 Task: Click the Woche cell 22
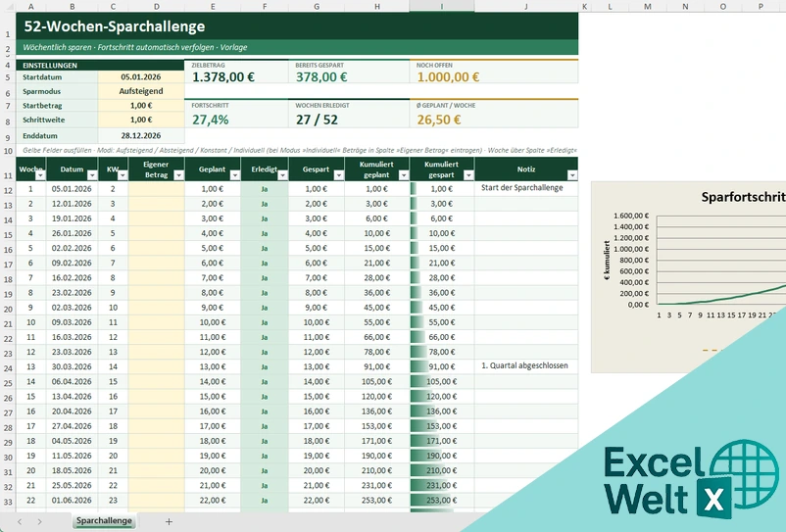pos(31,500)
